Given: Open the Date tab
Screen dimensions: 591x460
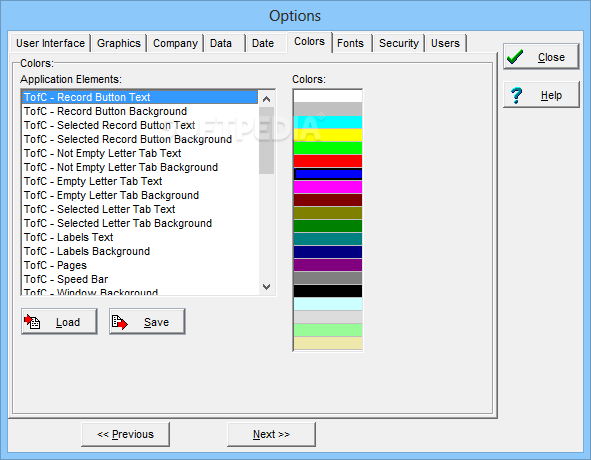Looking at the screenshot, I should click(263, 43).
